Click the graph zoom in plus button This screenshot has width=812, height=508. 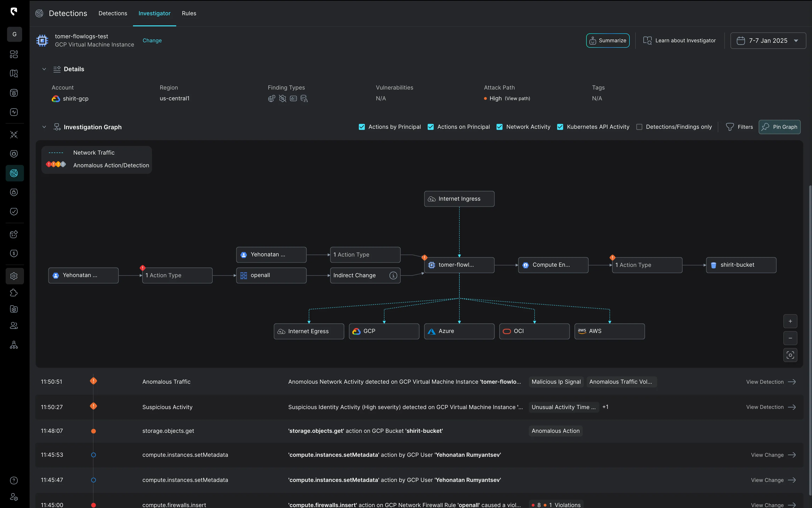click(x=790, y=321)
